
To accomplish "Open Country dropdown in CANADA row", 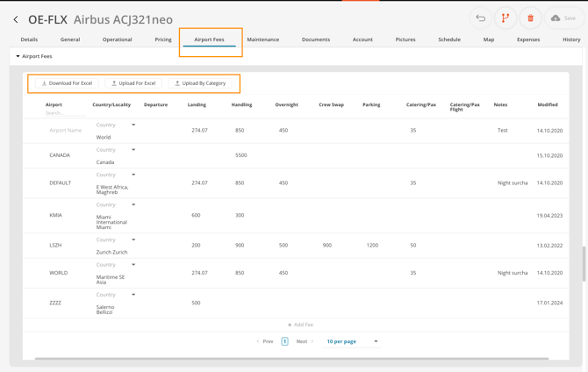I will click(133, 150).
